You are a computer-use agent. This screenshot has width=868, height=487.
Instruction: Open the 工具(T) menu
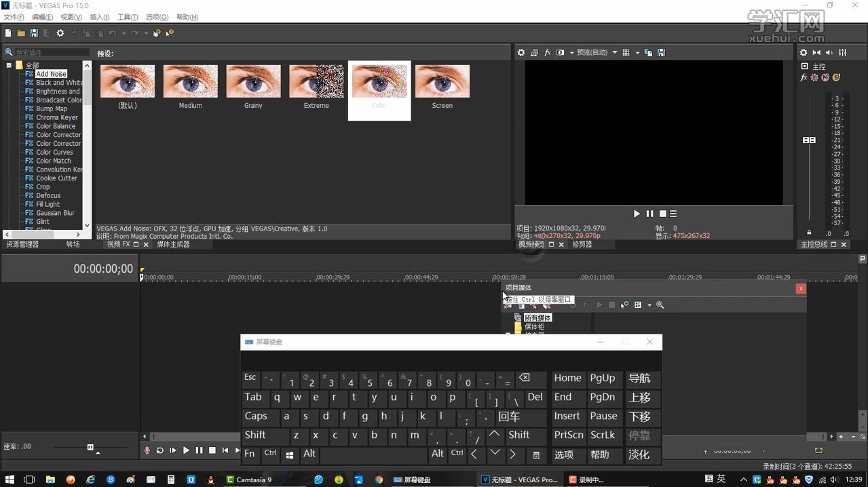pos(128,17)
